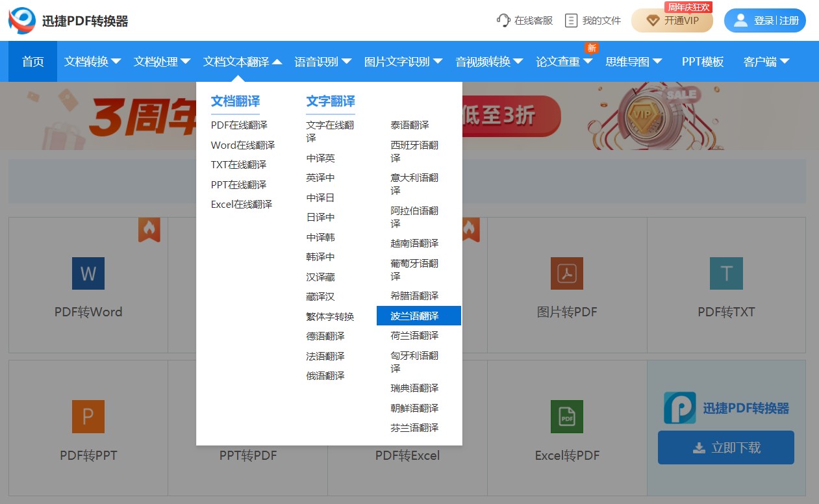Click the user avatar icon beside 登录
The width and height of the screenshot is (819, 504).
[x=740, y=21]
